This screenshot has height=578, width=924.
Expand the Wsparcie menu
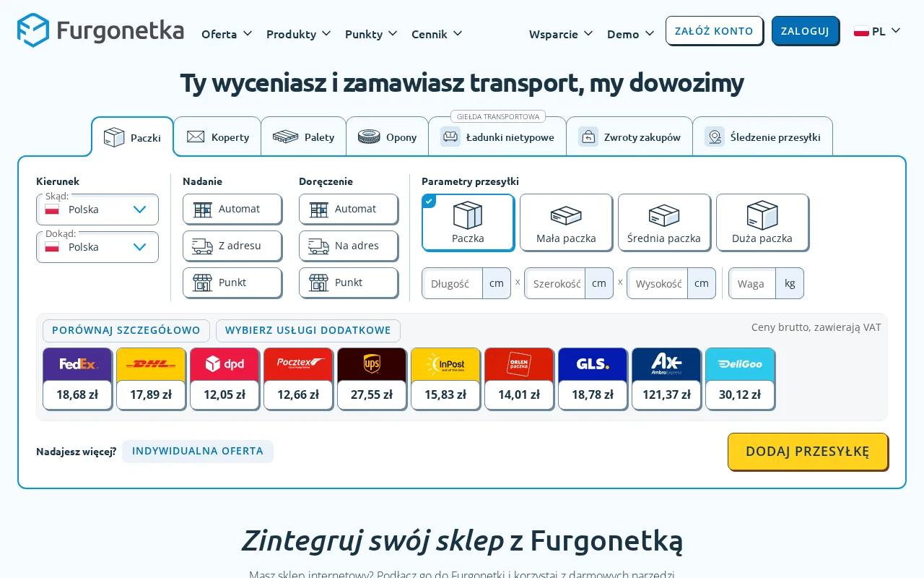(562, 34)
